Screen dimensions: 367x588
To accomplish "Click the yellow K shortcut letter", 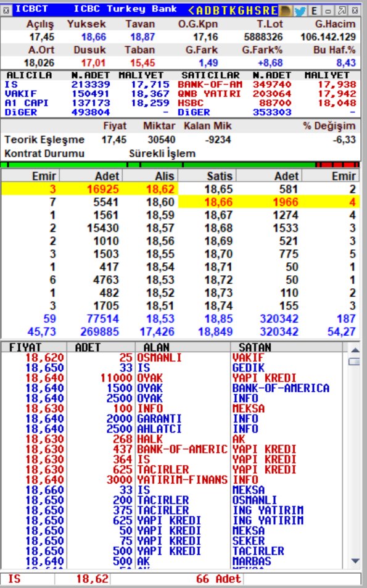I will pos(232,10).
